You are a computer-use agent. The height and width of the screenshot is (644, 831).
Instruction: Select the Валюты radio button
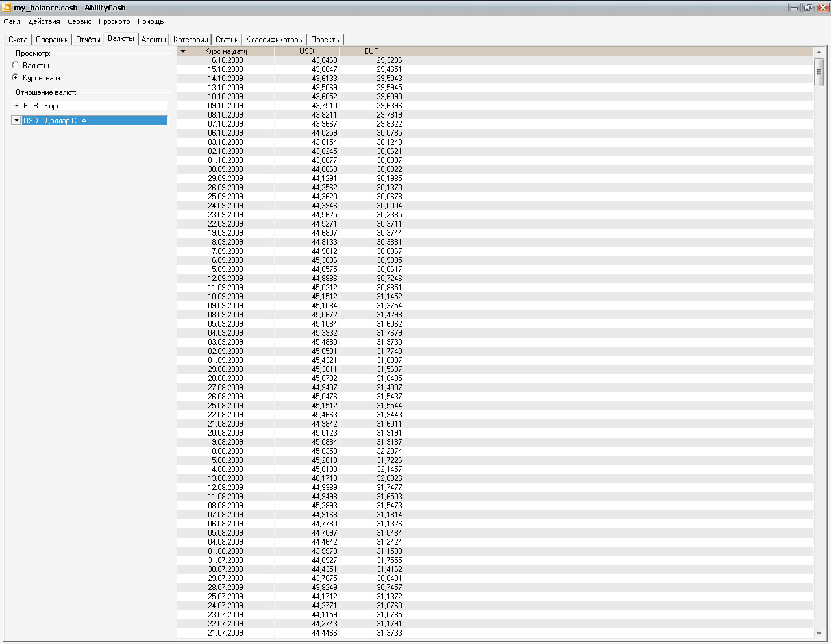(x=16, y=65)
